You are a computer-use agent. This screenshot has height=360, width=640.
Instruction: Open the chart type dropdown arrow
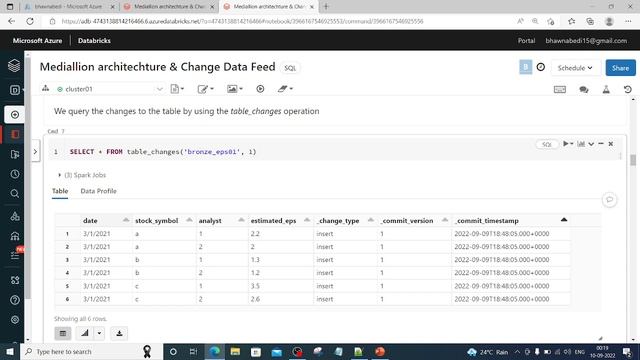tap(99, 333)
